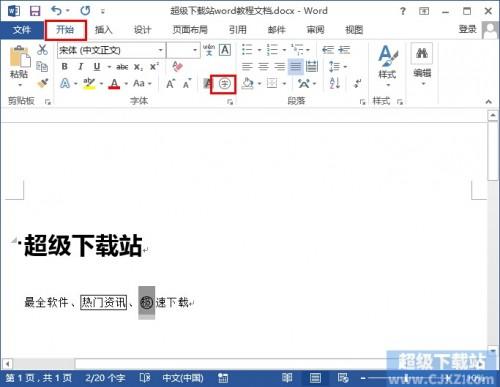The height and width of the screenshot is (387, 500).
Task: Open the Find/Editing binoculars tool
Action: [x=422, y=53]
